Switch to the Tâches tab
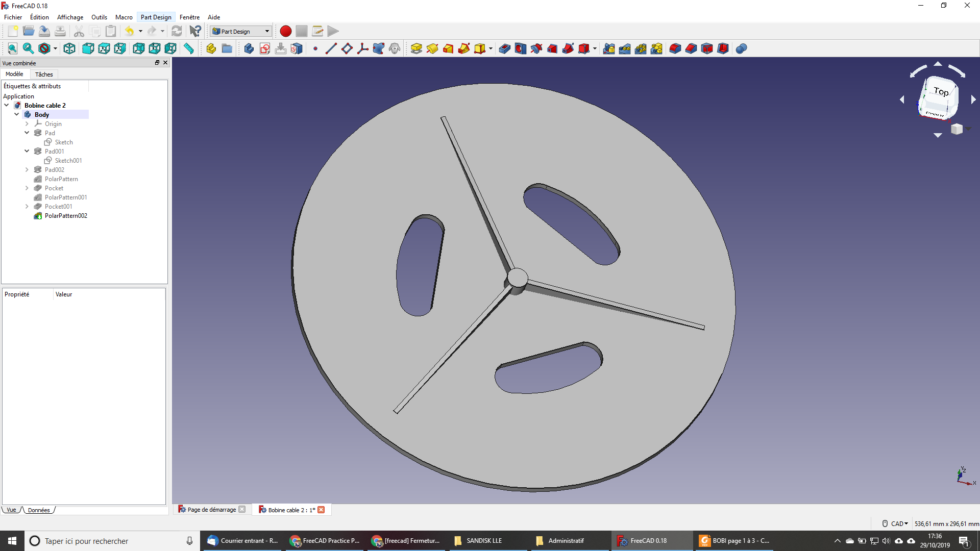Viewport: 980px width, 551px height. click(x=44, y=74)
